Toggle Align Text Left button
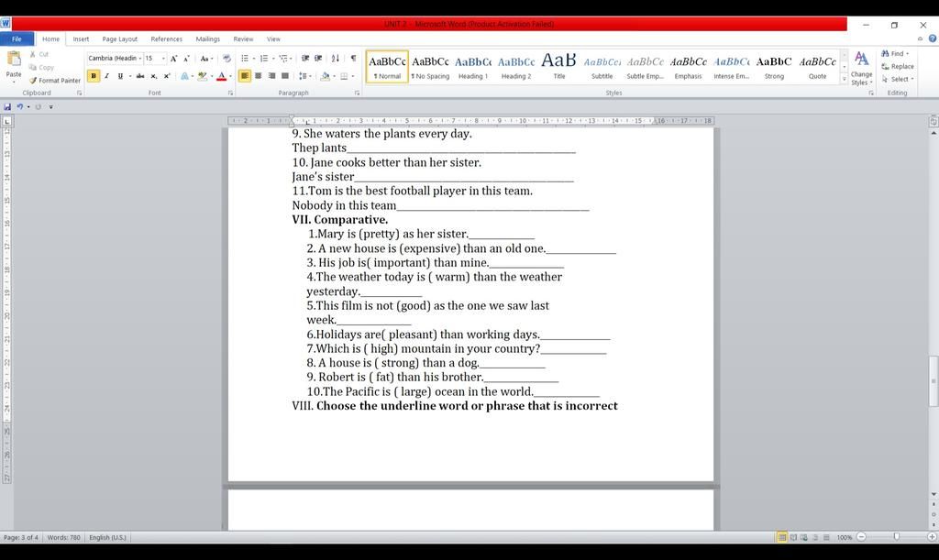 click(x=244, y=76)
